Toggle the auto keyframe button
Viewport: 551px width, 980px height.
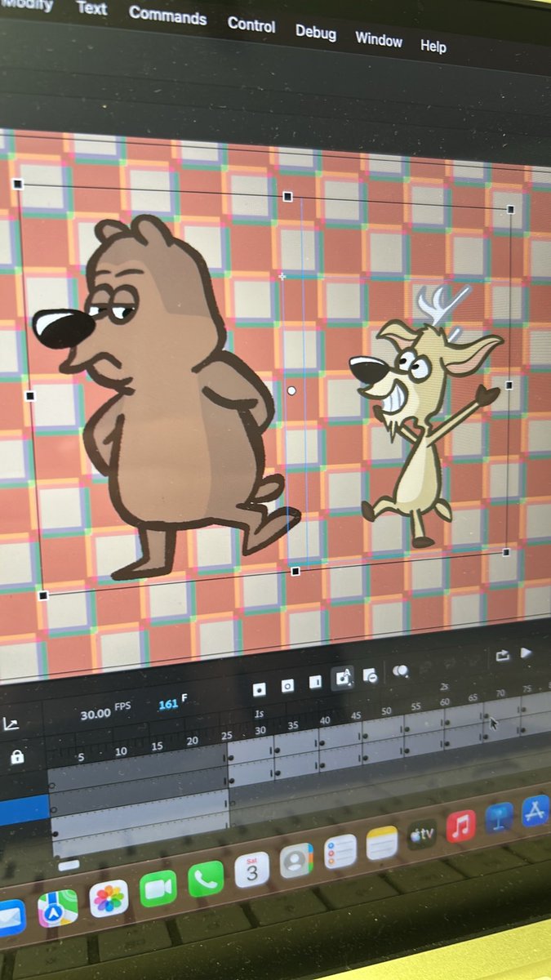pyautogui.click(x=343, y=678)
